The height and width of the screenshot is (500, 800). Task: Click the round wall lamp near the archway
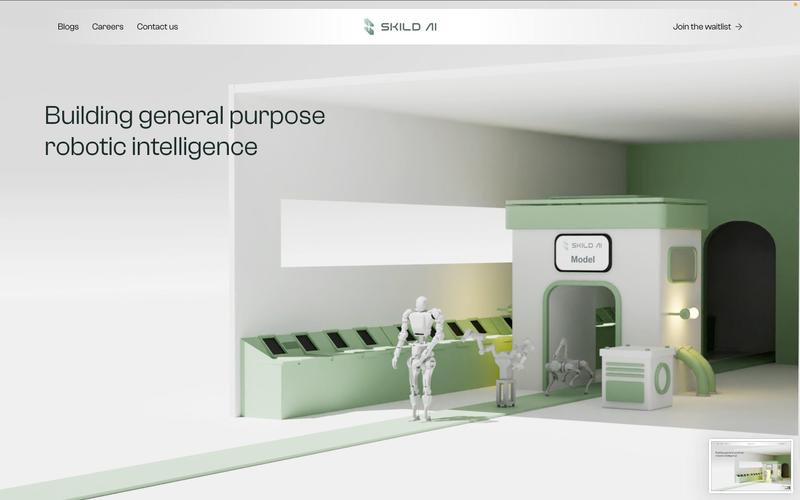click(687, 314)
